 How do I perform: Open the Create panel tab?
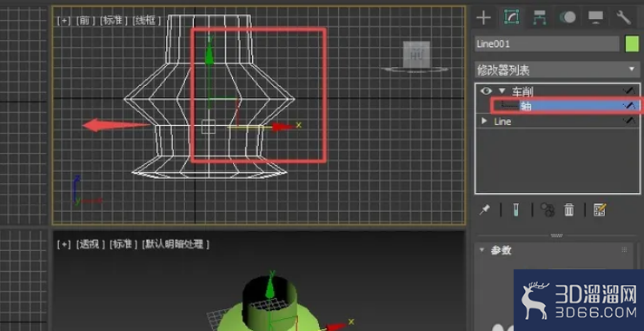point(484,17)
